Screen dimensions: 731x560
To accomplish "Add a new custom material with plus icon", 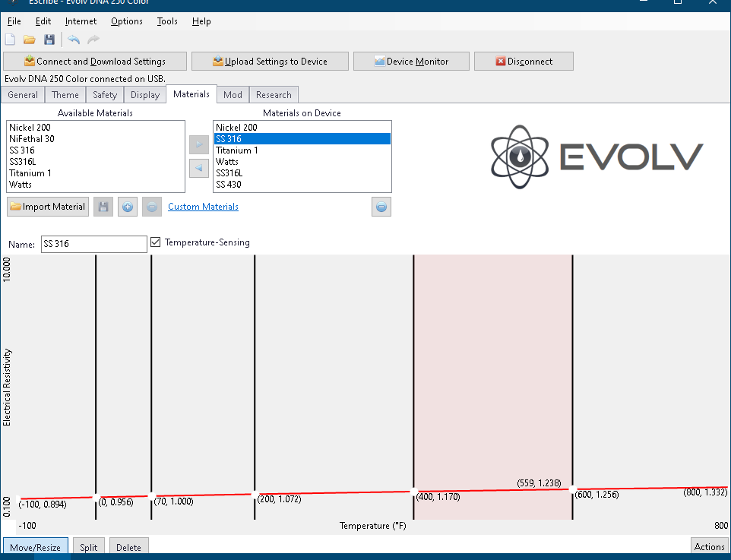I will [128, 207].
